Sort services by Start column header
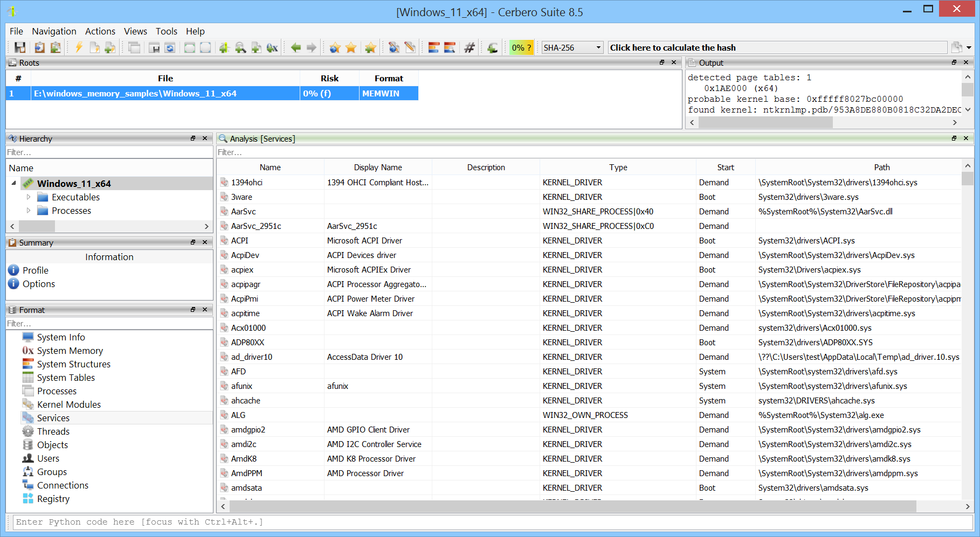The height and width of the screenshot is (537, 980). 726,168
